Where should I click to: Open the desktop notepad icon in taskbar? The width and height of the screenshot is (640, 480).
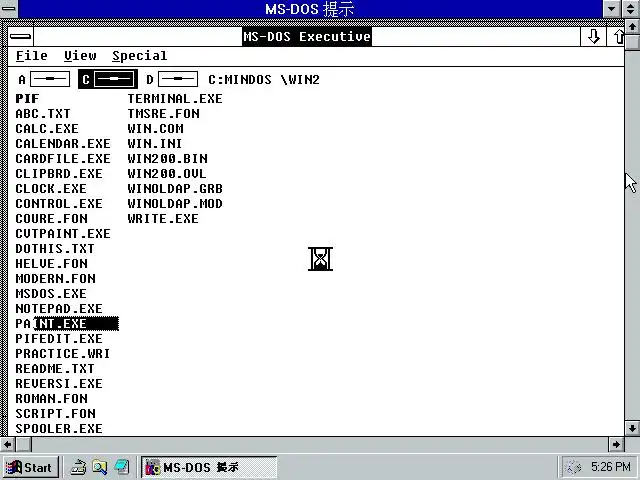pyautogui.click(x=122, y=467)
